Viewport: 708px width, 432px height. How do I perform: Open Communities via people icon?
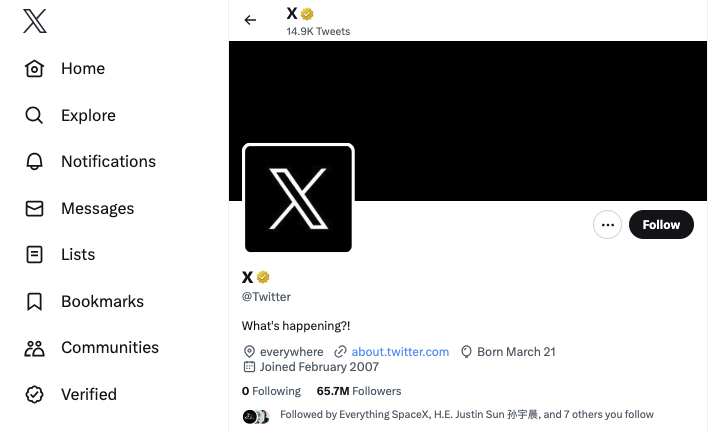point(35,348)
